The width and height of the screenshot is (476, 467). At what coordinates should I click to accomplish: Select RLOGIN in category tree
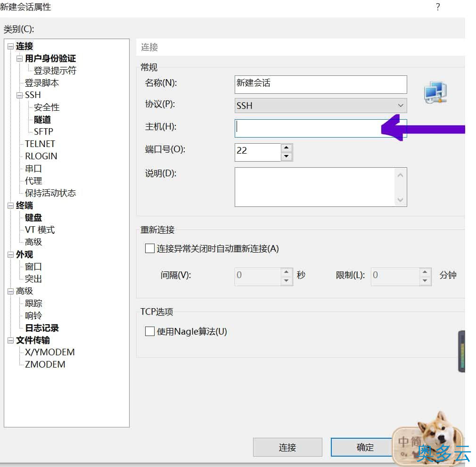point(41,156)
